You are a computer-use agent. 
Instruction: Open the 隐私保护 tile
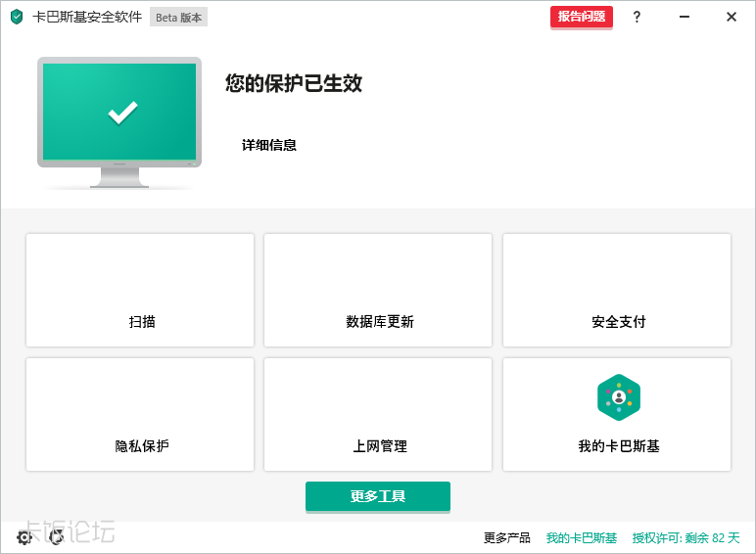[140, 414]
